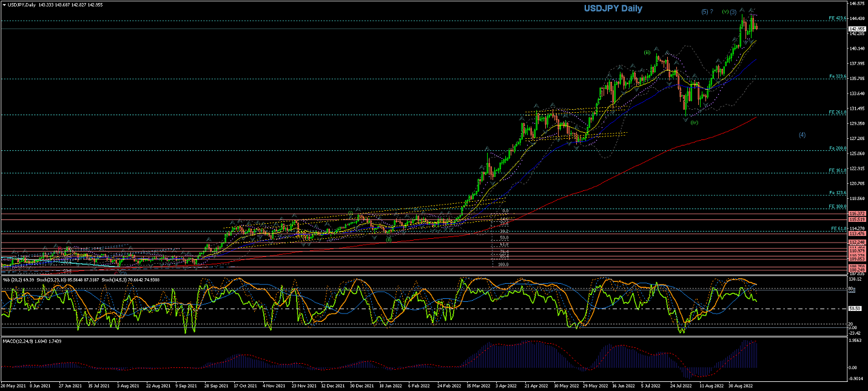Click the '100.0' Fibonacci retracement label
Image resolution: width=868 pixels, height=391 pixels.
[x=503, y=264]
